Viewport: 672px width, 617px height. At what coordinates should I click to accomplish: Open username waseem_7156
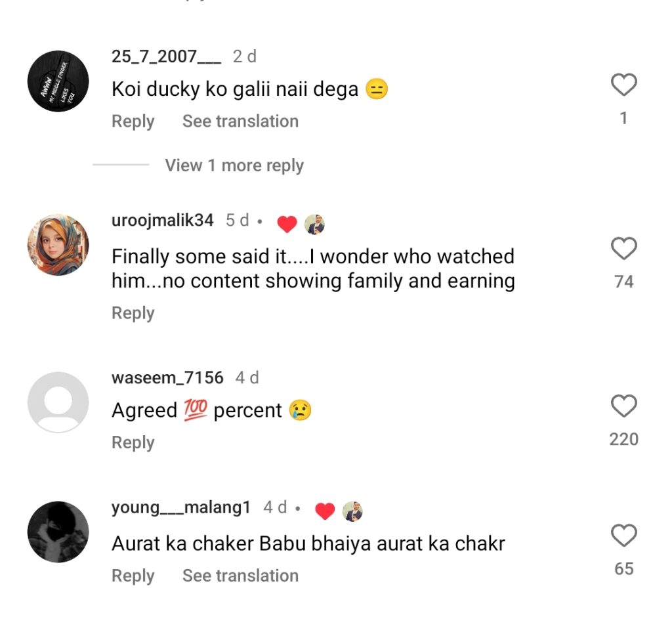[x=167, y=377]
